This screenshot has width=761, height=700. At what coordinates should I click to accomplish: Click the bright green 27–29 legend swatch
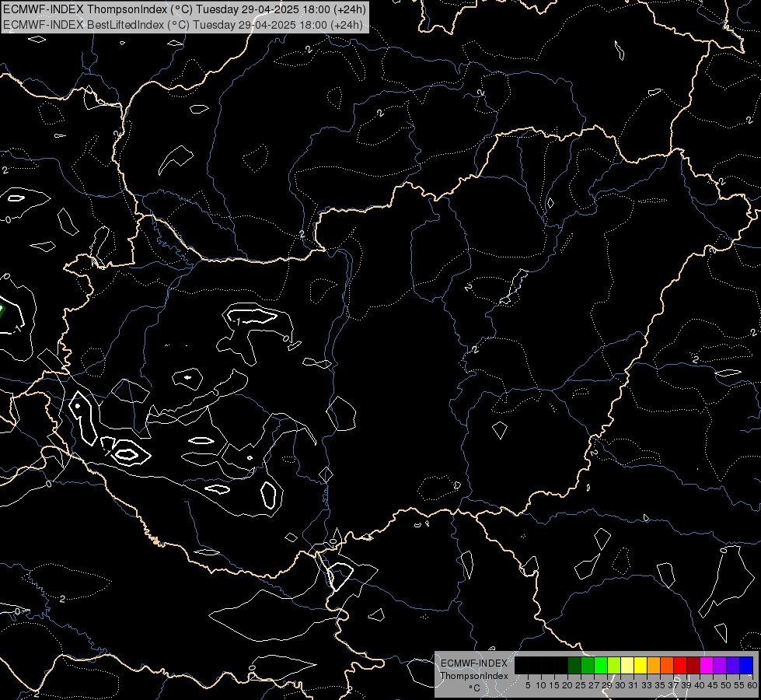pyautogui.click(x=601, y=665)
